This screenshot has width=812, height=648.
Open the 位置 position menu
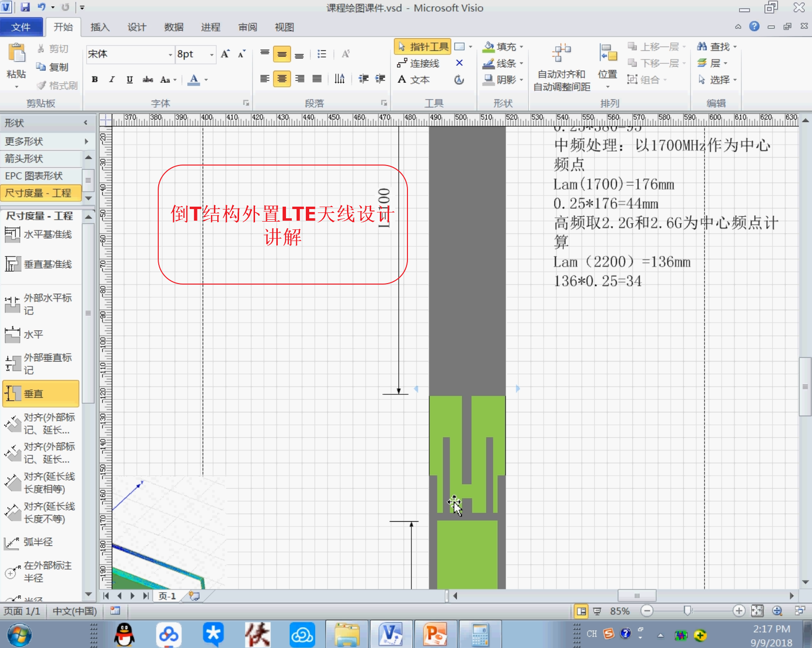tap(607, 67)
